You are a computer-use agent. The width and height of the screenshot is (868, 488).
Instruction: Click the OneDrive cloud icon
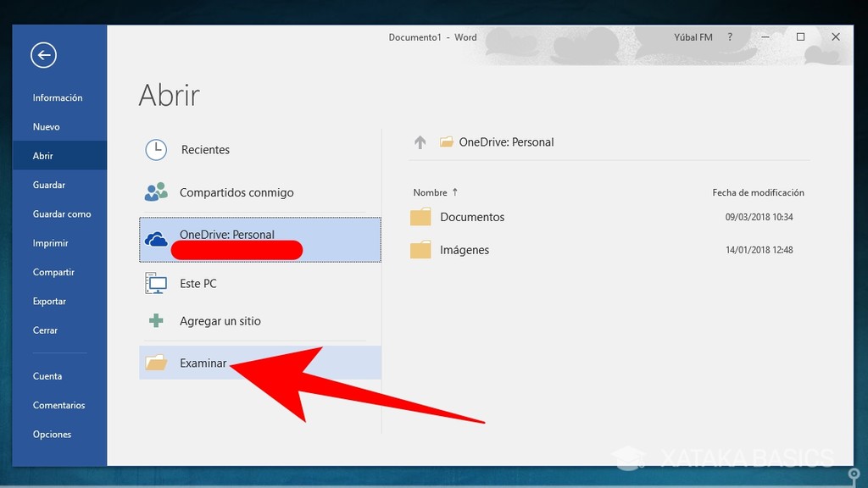pos(156,240)
